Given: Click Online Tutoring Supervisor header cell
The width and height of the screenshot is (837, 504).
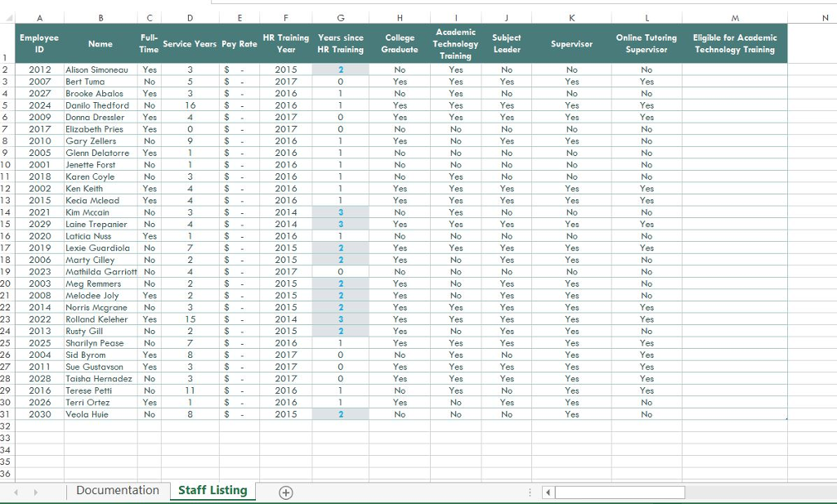Looking at the screenshot, I should (x=647, y=44).
